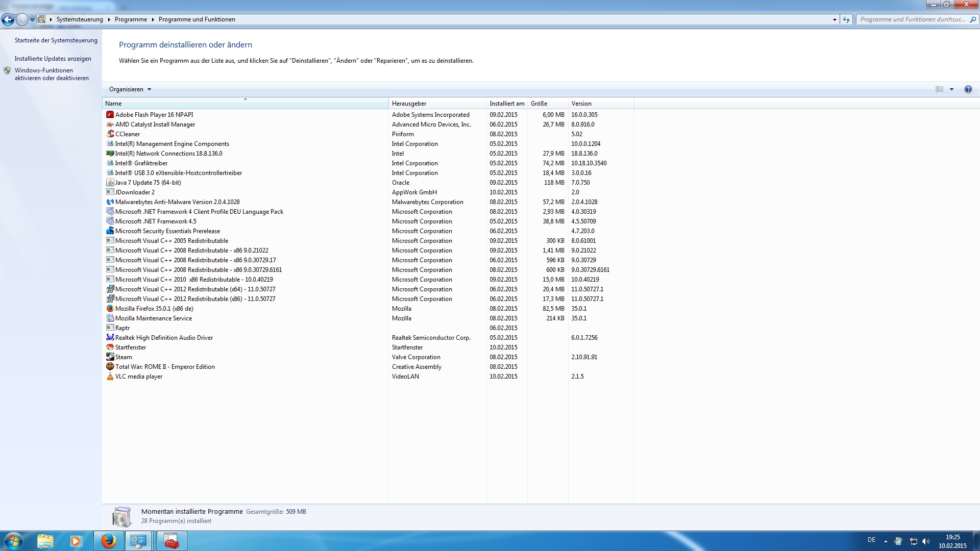The width and height of the screenshot is (980, 551).
Task: Click the volume speaker tray icon
Action: pyautogui.click(x=926, y=541)
